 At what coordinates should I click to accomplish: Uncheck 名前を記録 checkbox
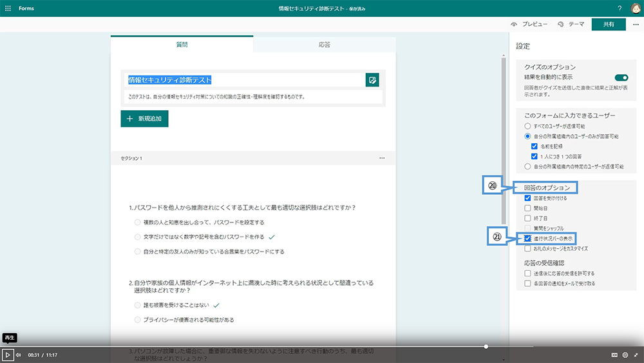click(x=534, y=146)
